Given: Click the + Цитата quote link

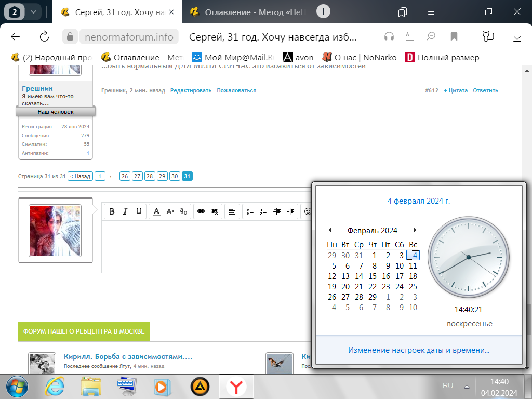Looking at the screenshot, I should tap(455, 90).
